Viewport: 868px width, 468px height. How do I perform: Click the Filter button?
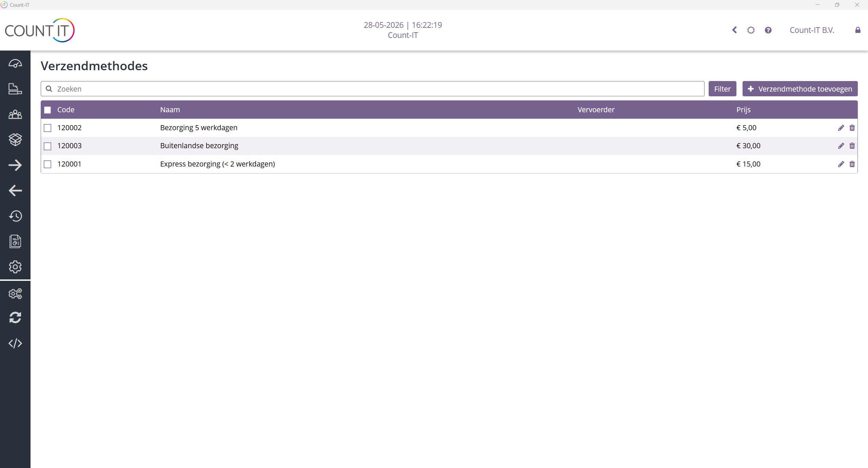tap(722, 89)
